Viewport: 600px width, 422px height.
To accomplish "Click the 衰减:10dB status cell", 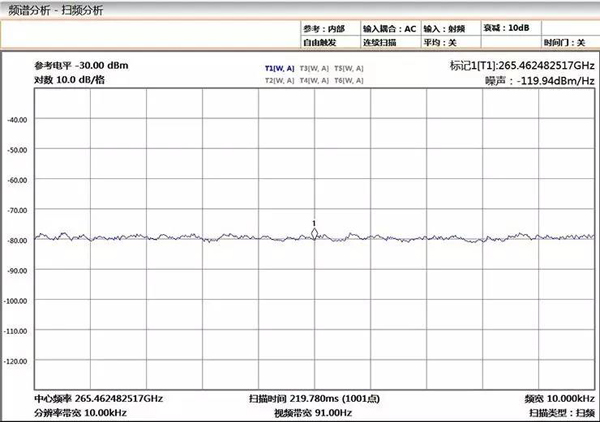I will coord(511,28).
